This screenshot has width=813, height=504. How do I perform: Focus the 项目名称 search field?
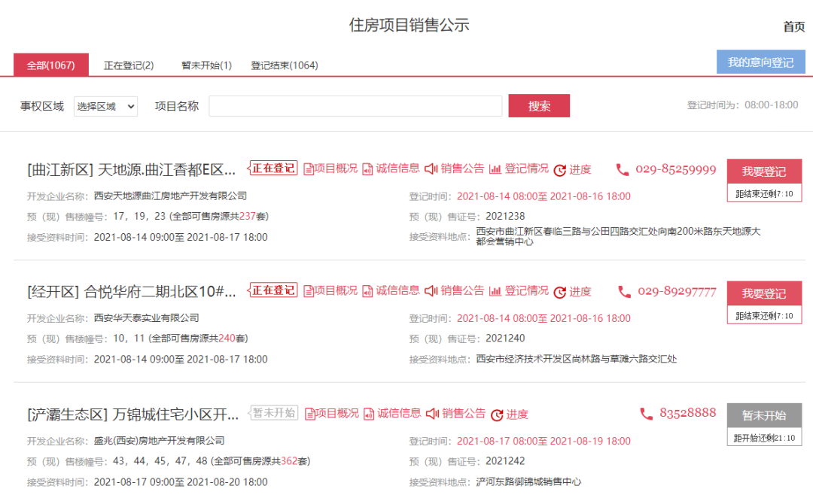point(355,106)
